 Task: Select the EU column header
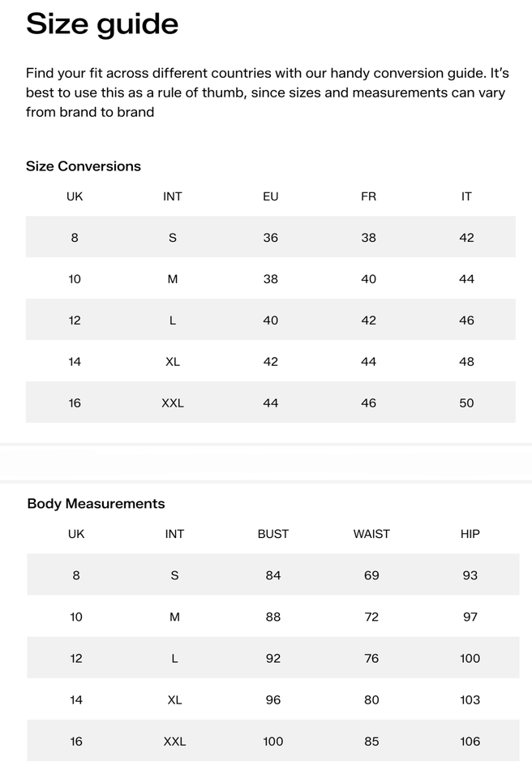pos(271,196)
